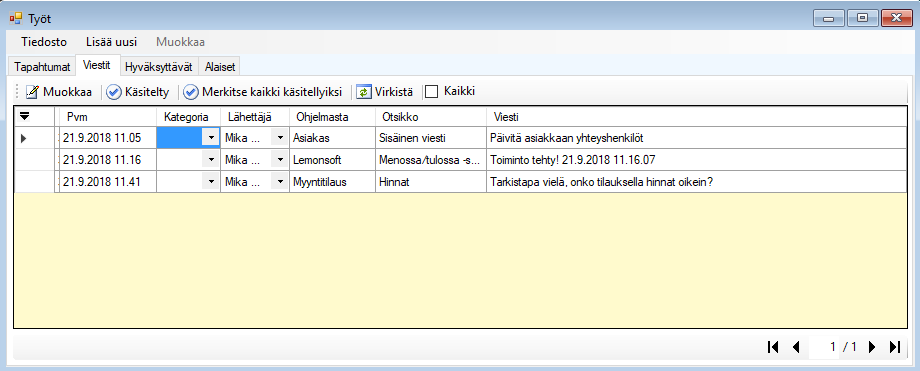Open the Tiedosto menu
The image size is (920, 371).
click(44, 42)
